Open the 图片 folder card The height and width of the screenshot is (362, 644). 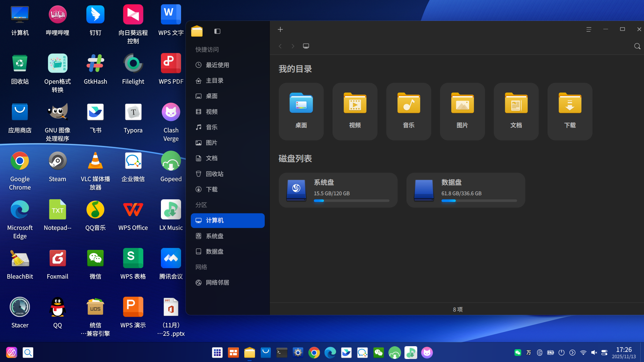[463, 112]
